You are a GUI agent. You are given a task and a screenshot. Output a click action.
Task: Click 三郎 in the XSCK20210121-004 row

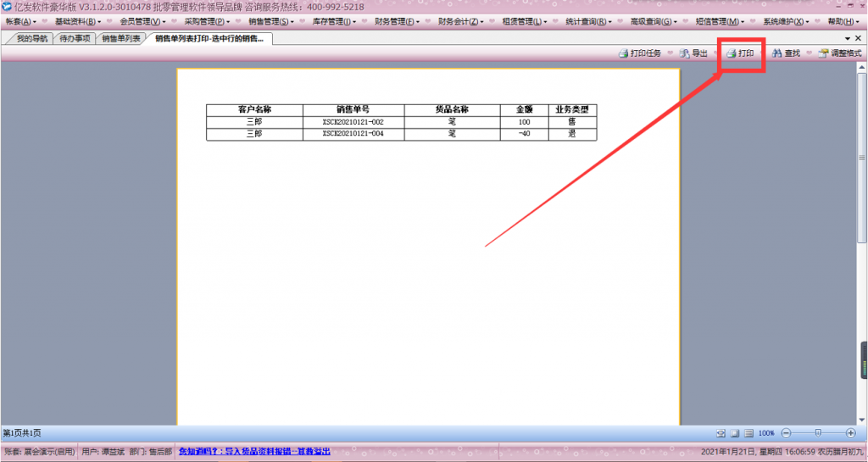(254, 134)
